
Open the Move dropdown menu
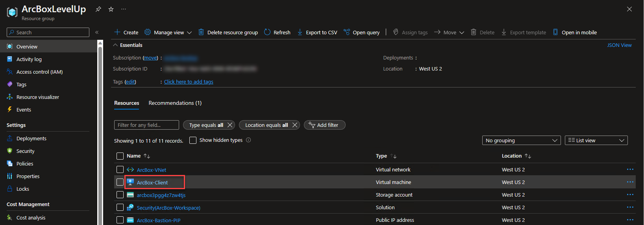[449, 32]
